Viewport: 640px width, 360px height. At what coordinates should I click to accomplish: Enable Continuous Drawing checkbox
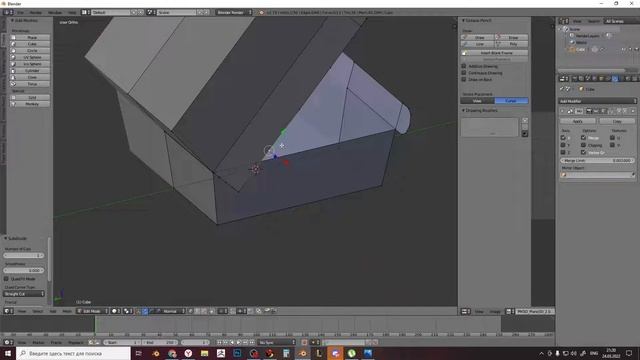pyautogui.click(x=464, y=73)
